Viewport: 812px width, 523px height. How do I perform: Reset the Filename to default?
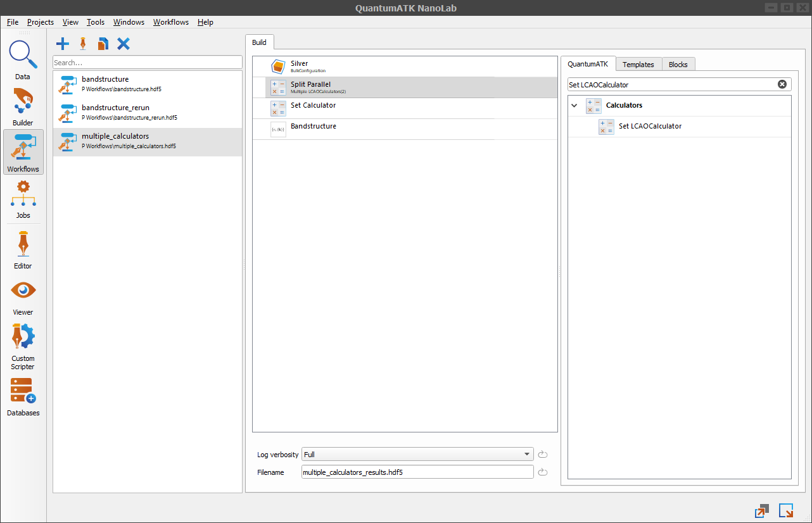coord(542,472)
